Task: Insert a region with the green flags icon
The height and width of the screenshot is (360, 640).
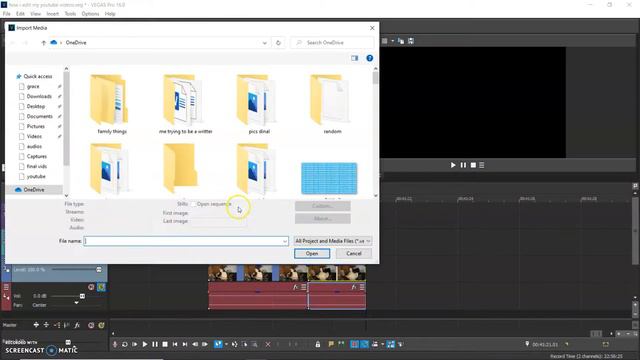Action: point(341,344)
